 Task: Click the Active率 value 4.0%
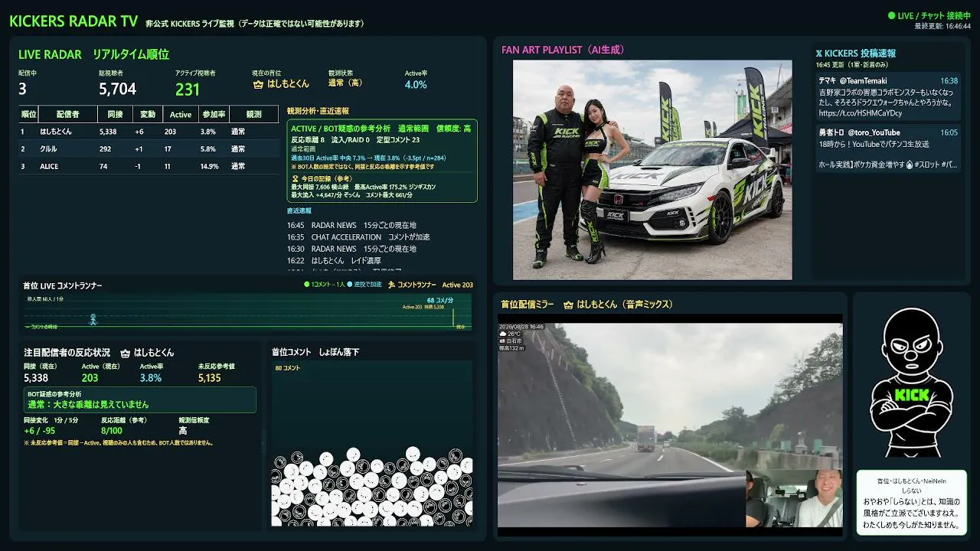[x=416, y=84]
